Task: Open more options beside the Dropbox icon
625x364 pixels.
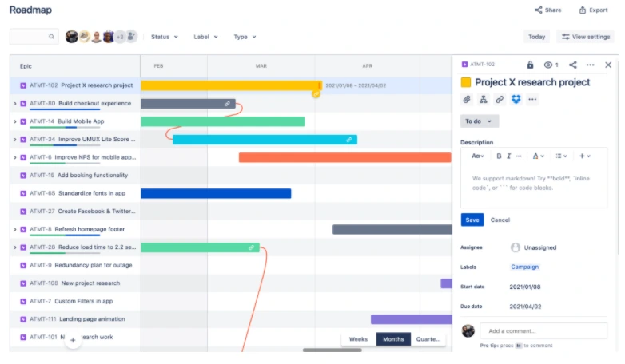Action: click(532, 99)
